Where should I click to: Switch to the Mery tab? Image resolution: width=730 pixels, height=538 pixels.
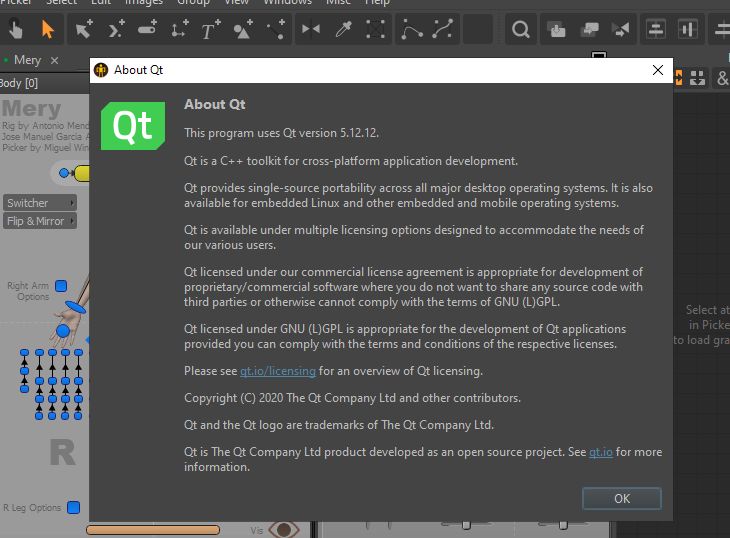tap(27, 61)
